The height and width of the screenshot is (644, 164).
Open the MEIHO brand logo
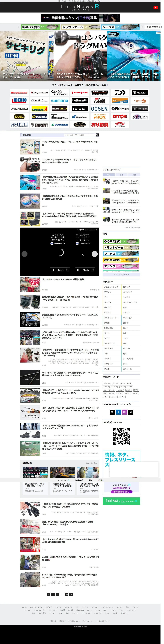(19, 100)
